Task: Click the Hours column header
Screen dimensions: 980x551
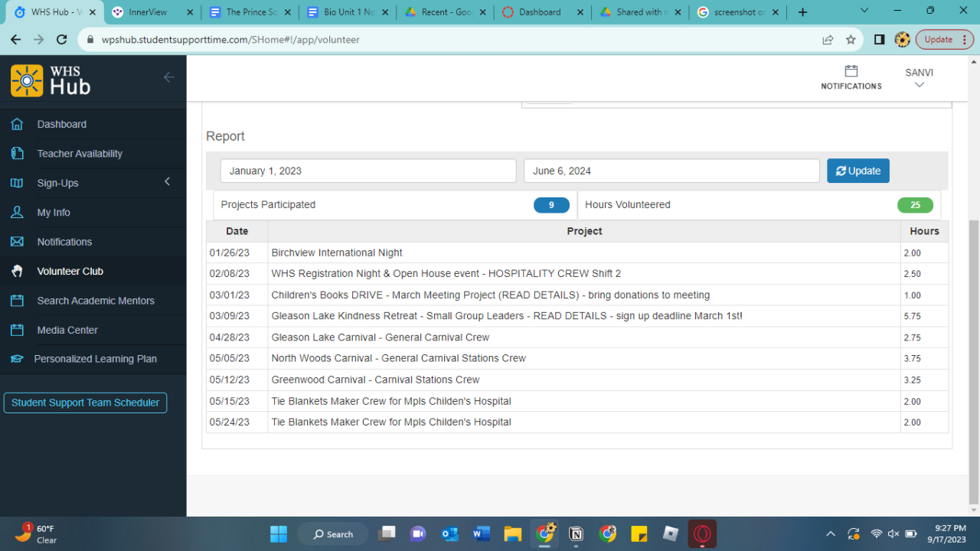Action: pyautogui.click(x=924, y=231)
